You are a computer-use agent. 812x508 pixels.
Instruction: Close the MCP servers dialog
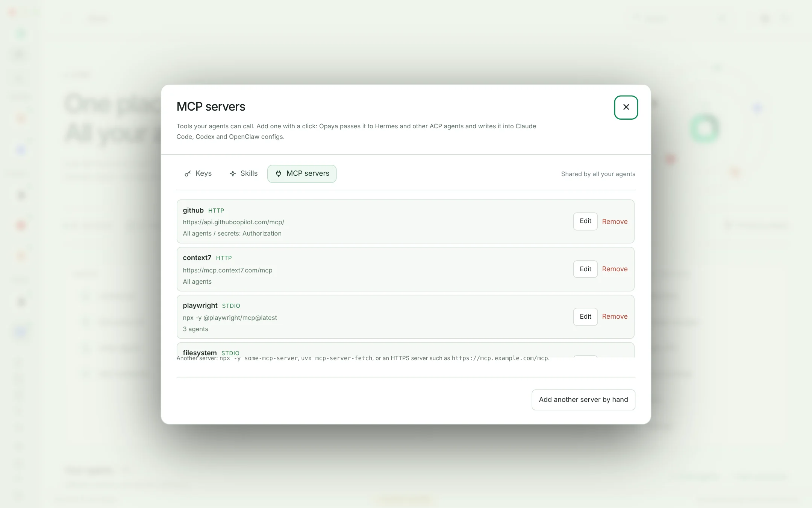click(x=626, y=107)
